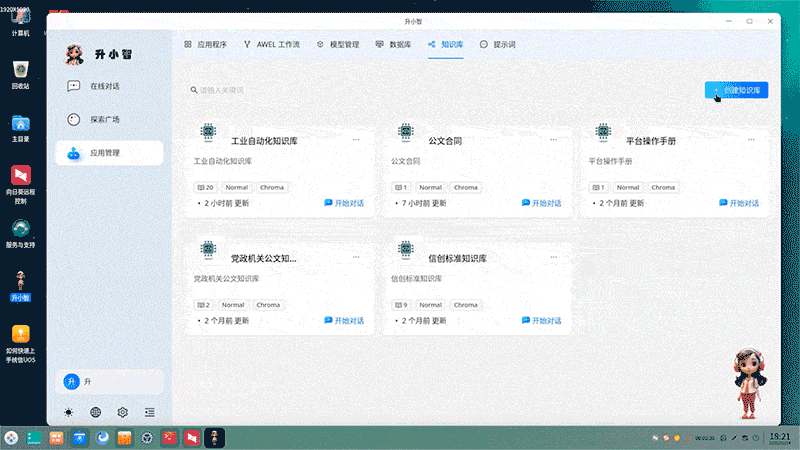Expand more options on 平台操作手册 card
The image size is (800, 450).
[751, 140]
